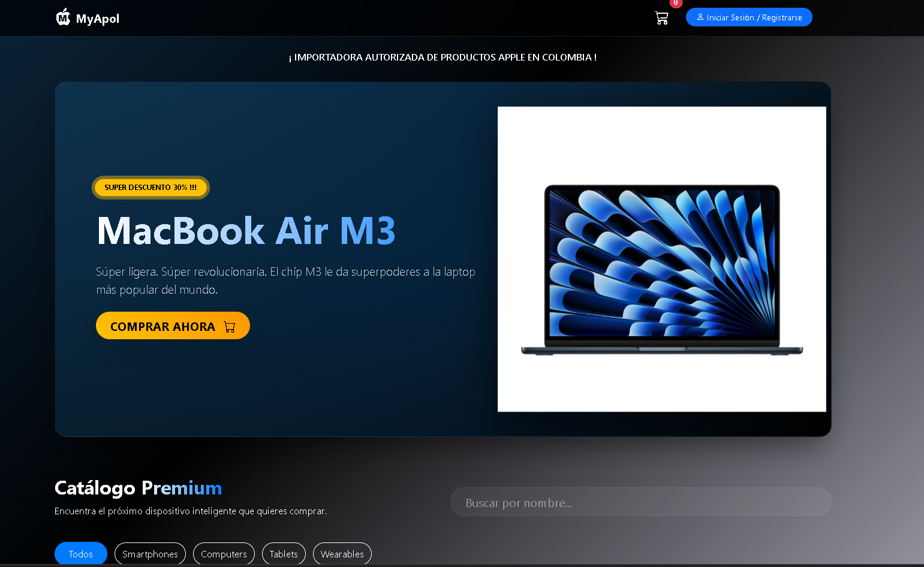Switch to the Smartphones category
The width and height of the screenshot is (924, 567).
pos(150,553)
